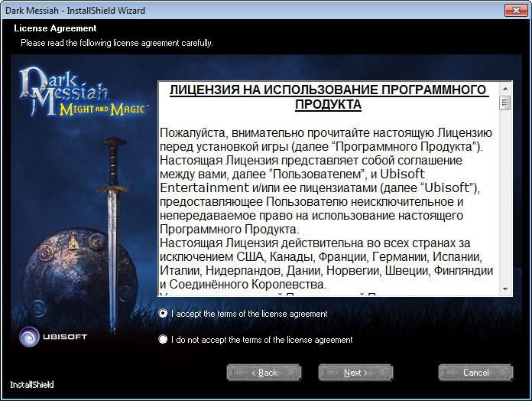Select the do not accept radio button
Screen dimensions: 532x401
point(163,340)
